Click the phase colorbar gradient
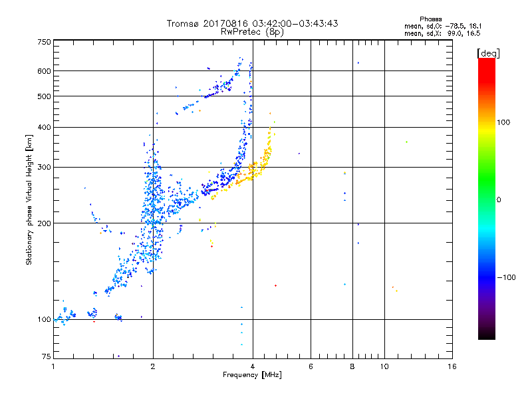This screenshot has width=532, height=399. (487, 198)
